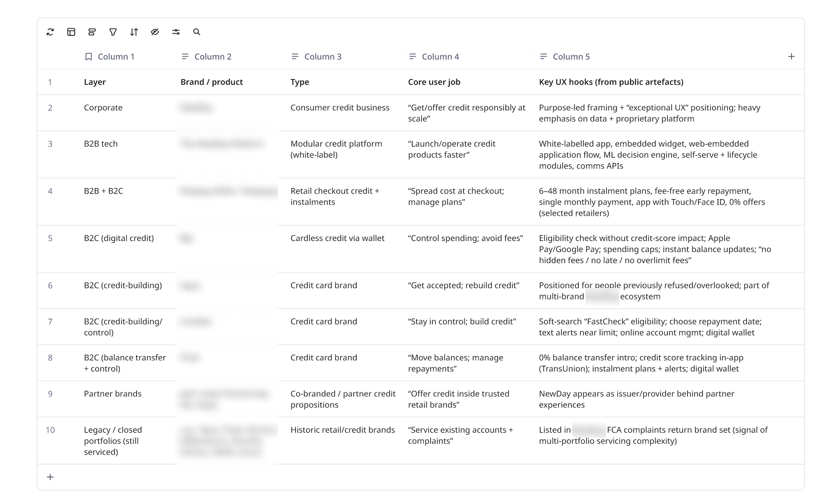Select the Corporate cell in row 2
Viewport: 832px width, 504px height.
pyautogui.click(x=102, y=107)
